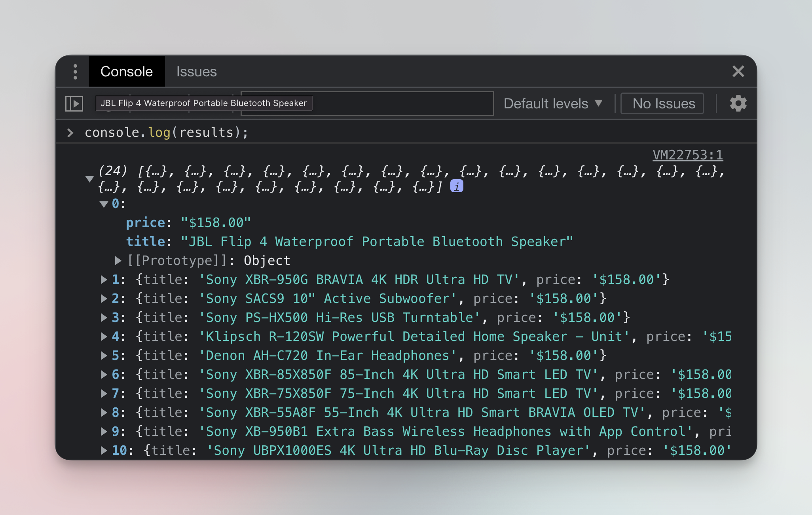This screenshot has height=515, width=812.
Task: Open console settings gear
Action: tap(738, 104)
